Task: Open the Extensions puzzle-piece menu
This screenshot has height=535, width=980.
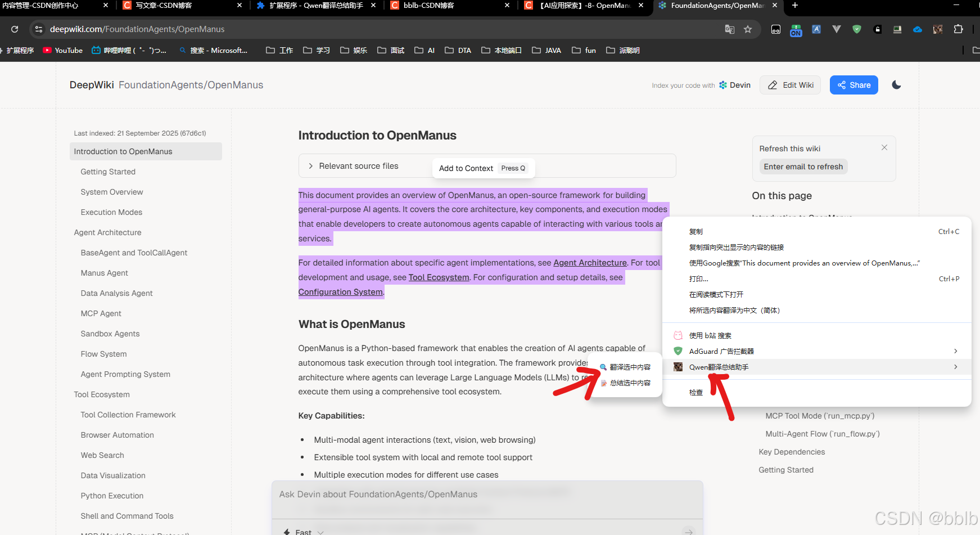Action: 959,29
